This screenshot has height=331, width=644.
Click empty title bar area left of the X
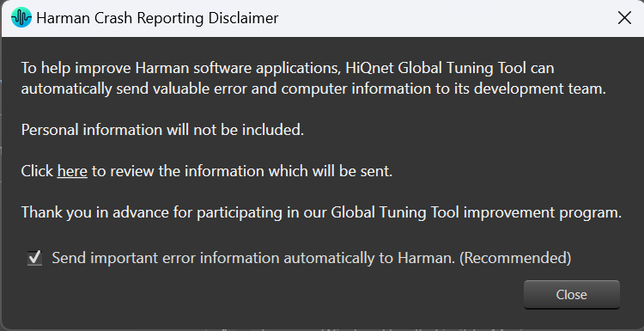coord(444,18)
